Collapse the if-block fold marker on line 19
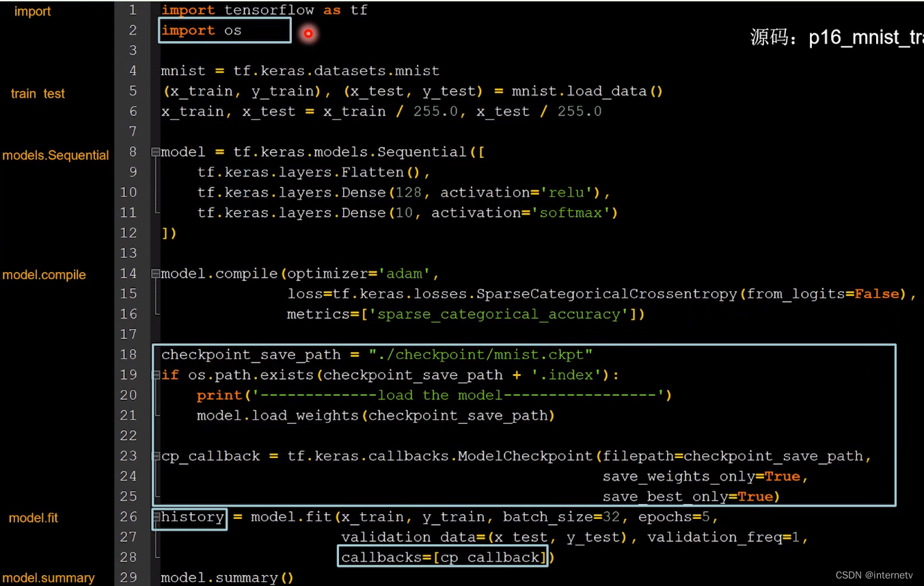Viewport: 924px width, 586px height. click(156, 375)
